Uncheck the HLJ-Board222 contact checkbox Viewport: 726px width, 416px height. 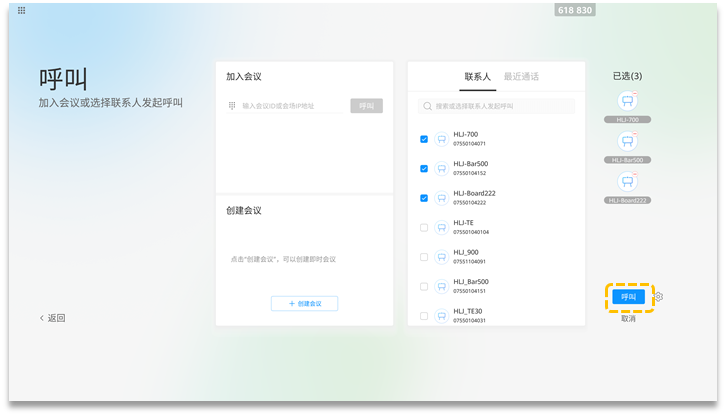point(424,198)
